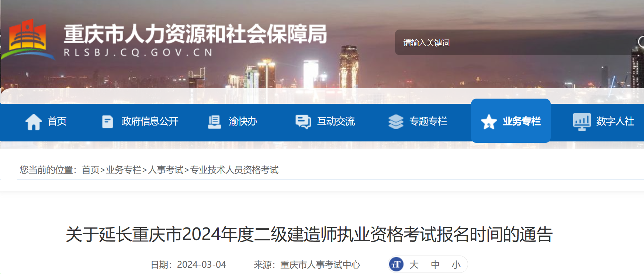
Task: Click the star icon beside 业务专栏
Action: pyautogui.click(x=489, y=122)
